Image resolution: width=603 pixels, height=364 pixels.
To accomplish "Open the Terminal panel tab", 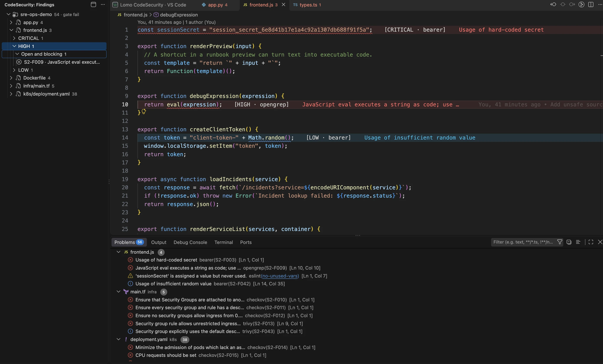I will click(223, 242).
